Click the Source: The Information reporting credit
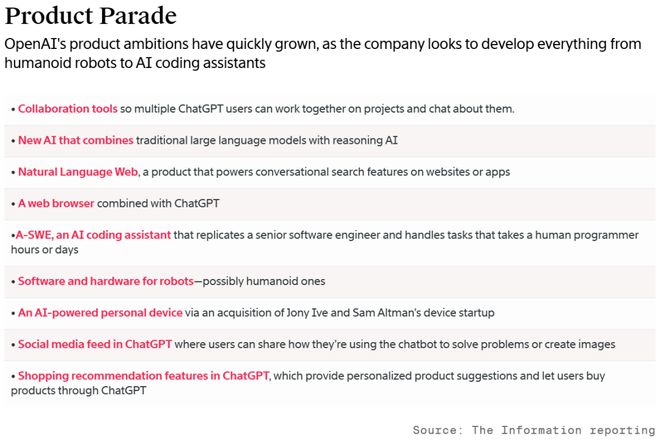The height and width of the screenshot is (440, 660). [534, 430]
